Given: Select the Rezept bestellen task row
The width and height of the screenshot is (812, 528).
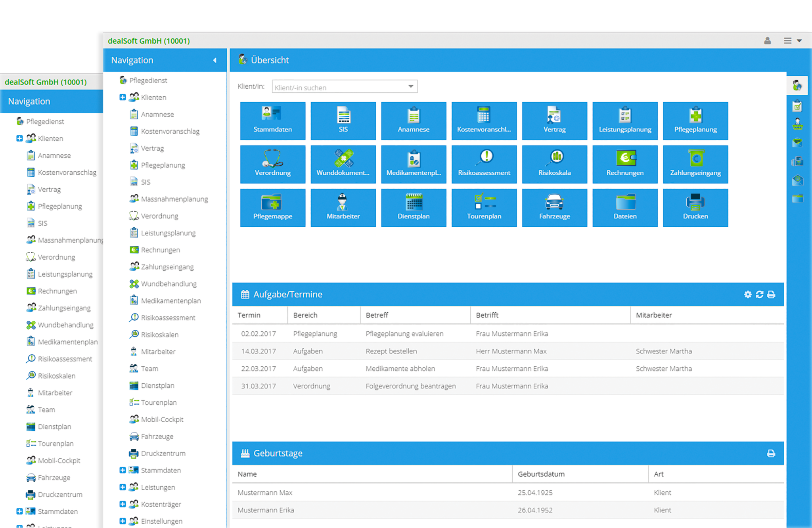Looking at the screenshot, I should point(391,351).
